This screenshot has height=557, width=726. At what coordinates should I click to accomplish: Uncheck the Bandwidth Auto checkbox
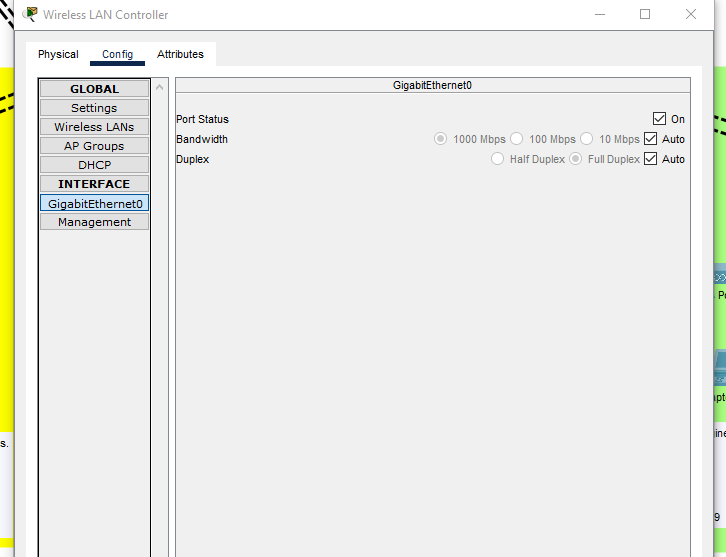[x=651, y=139]
